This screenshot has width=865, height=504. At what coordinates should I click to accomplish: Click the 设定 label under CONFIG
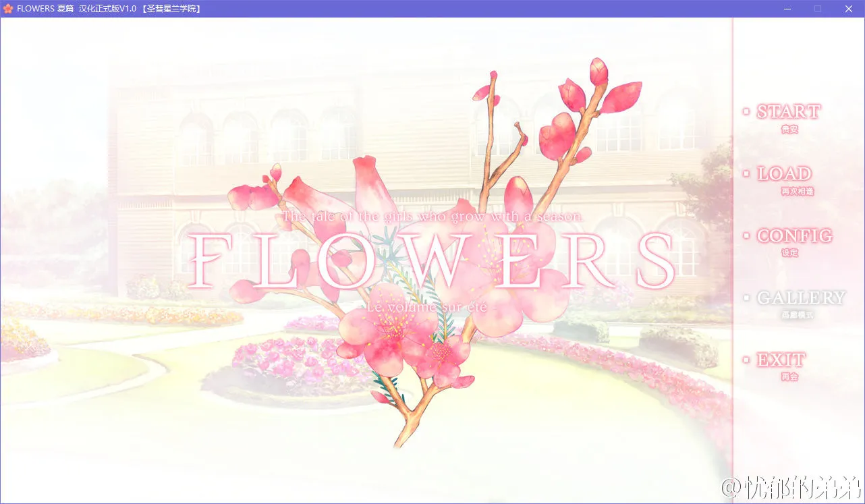790,253
